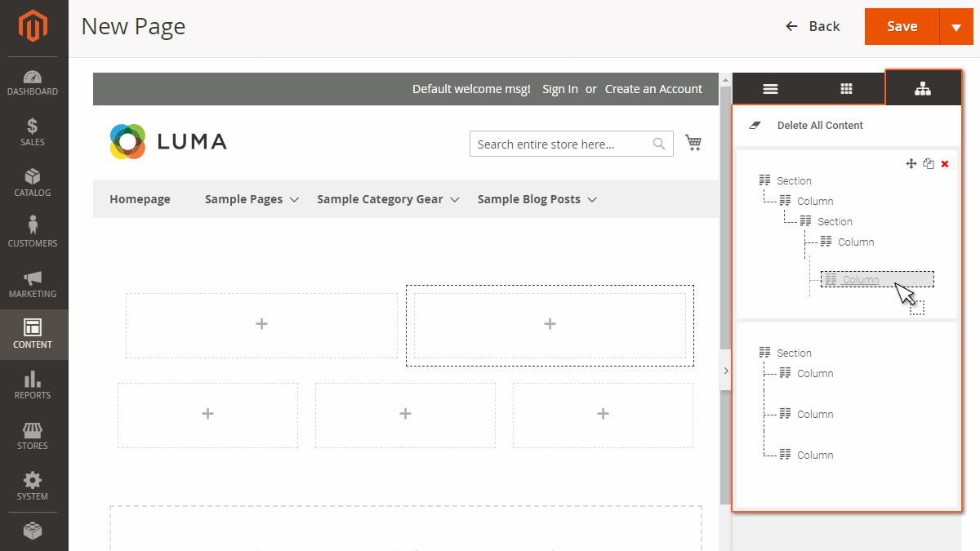The width and height of the screenshot is (980, 551).
Task: Expand the Sample Blog Posts chevron
Action: 592,200
